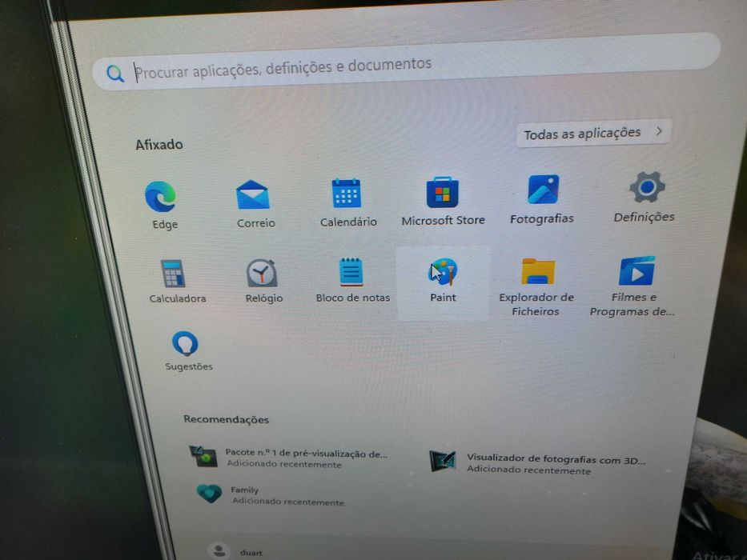Open the Edge browser pinned app

(161, 205)
